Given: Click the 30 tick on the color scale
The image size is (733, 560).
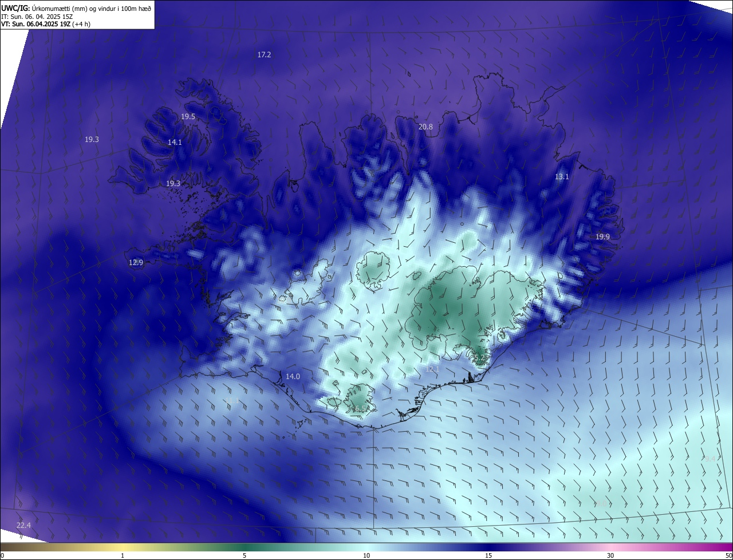Looking at the screenshot, I should click(x=610, y=555).
